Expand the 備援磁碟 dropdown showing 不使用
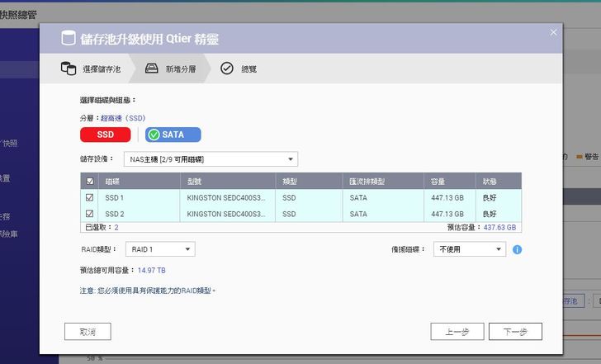The width and height of the screenshot is (601, 364). click(x=470, y=248)
